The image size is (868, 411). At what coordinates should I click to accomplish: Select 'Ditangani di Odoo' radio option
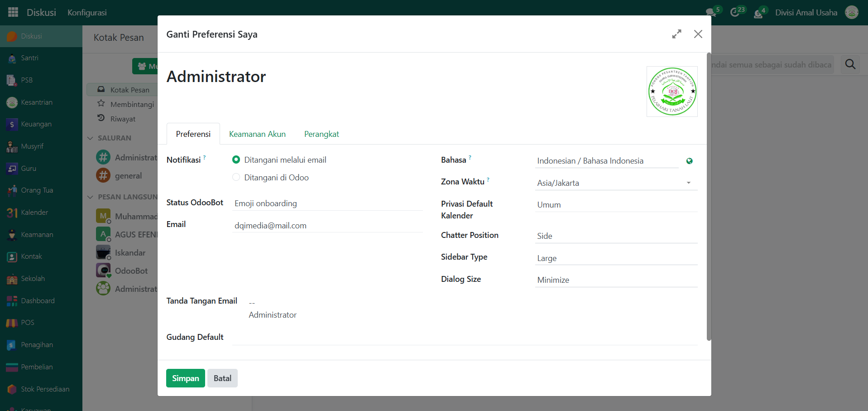click(236, 178)
